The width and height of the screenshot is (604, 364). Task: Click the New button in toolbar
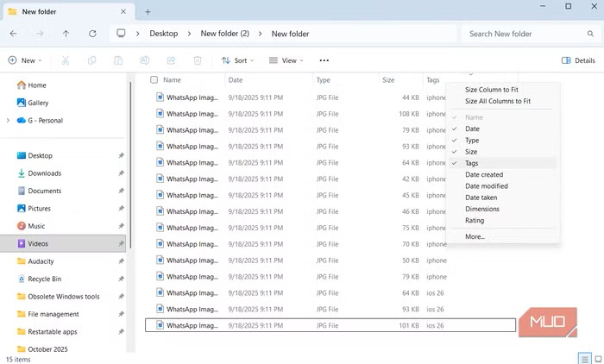click(26, 60)
